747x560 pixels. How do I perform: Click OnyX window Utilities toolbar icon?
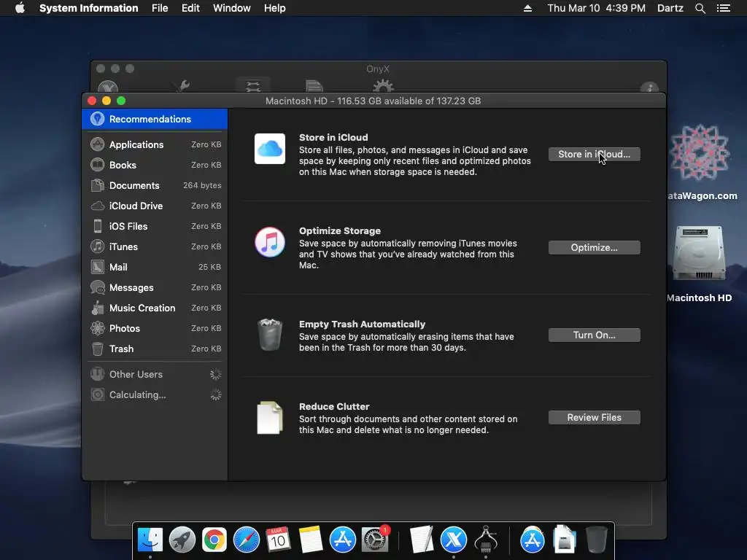253,86
